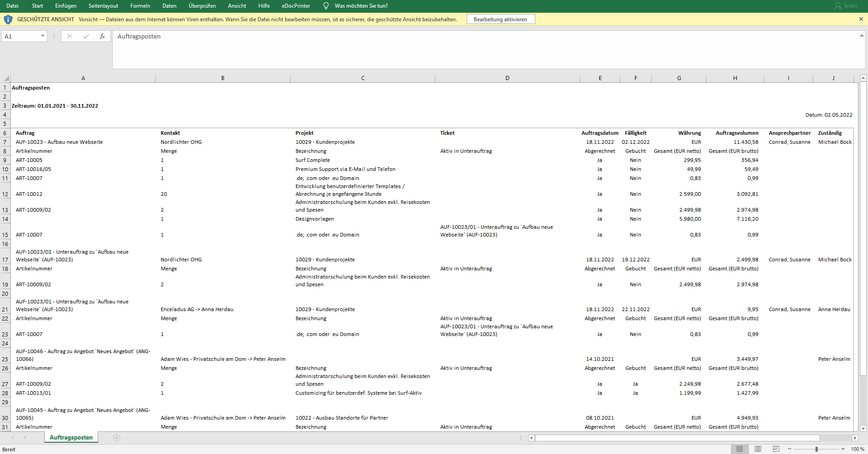Open the Seitenlayout ribbon tab
This screenshot has height=454, width=868.
pos(103,6)
